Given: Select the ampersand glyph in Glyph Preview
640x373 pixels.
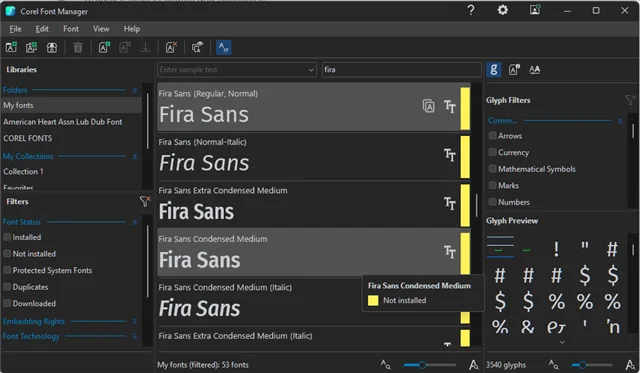Looking at the screenshot, I should click(x=528, y=326).
